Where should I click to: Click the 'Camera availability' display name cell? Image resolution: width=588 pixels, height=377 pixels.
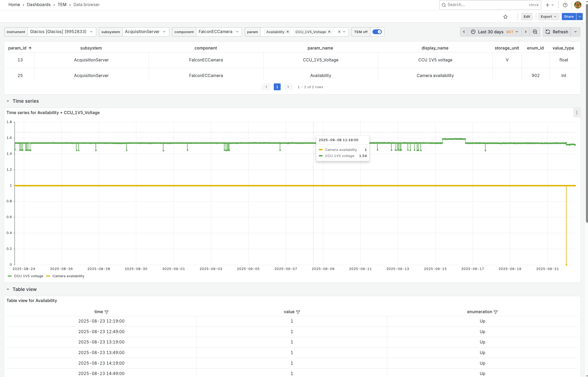pos(435,76)
